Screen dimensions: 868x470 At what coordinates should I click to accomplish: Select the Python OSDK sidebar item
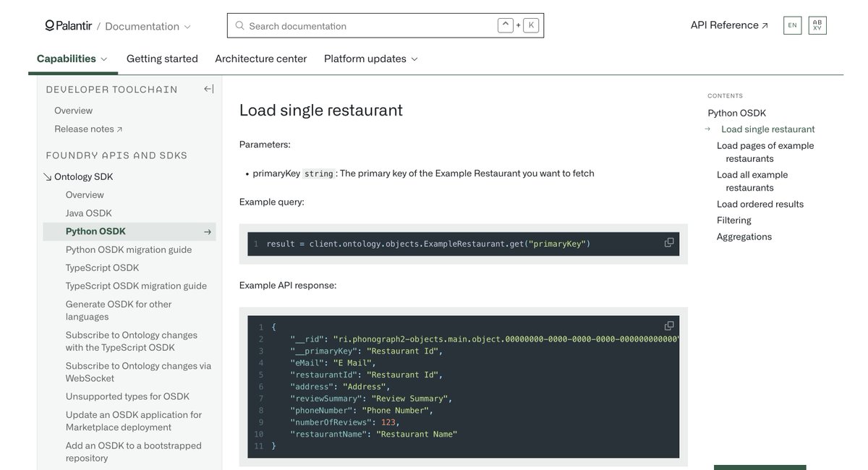129,231
